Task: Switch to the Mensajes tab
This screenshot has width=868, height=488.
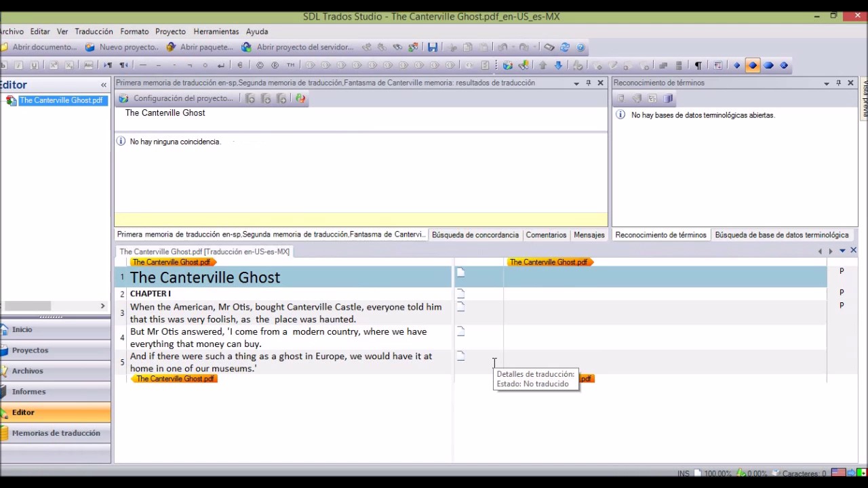Action: [589, 235]
